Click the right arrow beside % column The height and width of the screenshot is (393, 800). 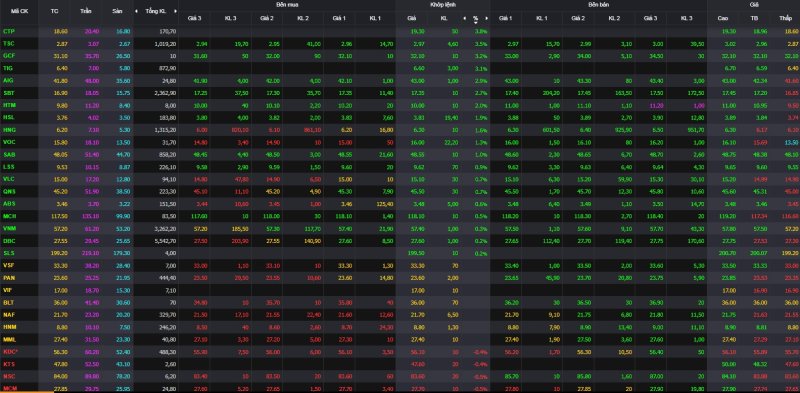coord(486,18)
